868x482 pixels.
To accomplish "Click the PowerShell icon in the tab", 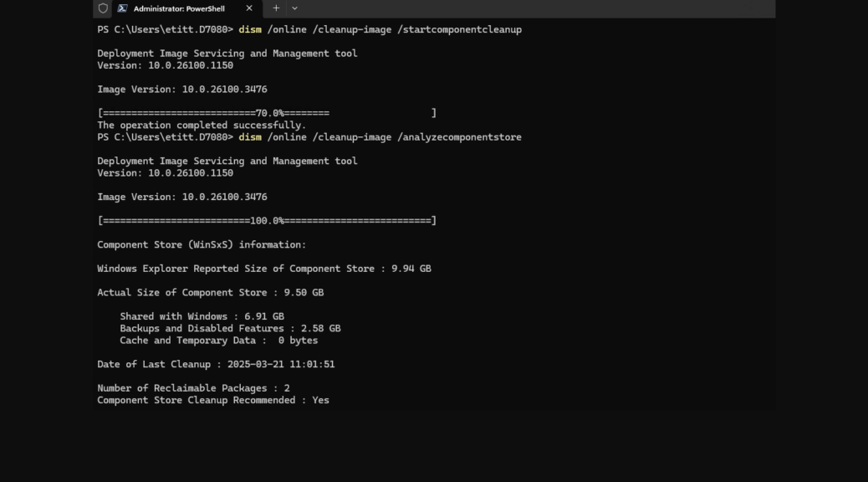I will [x=122, y=8].
